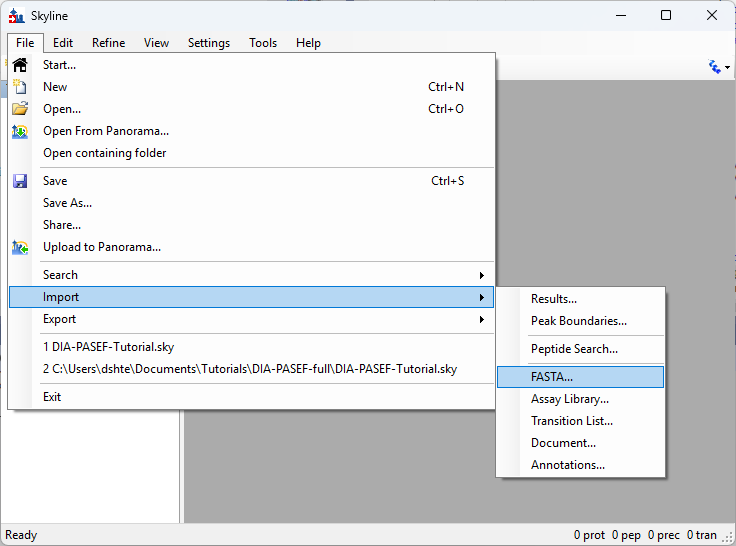Click the Upload to Panorama icon
Screen dimensions: 736x546
pyautogui.click(x=20, y=247)
